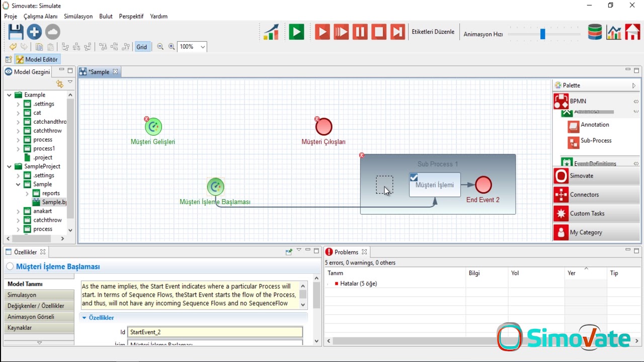Toggle the checkbox on Müşteri İşlemi task
644x362 pixels.
[414, 177]
